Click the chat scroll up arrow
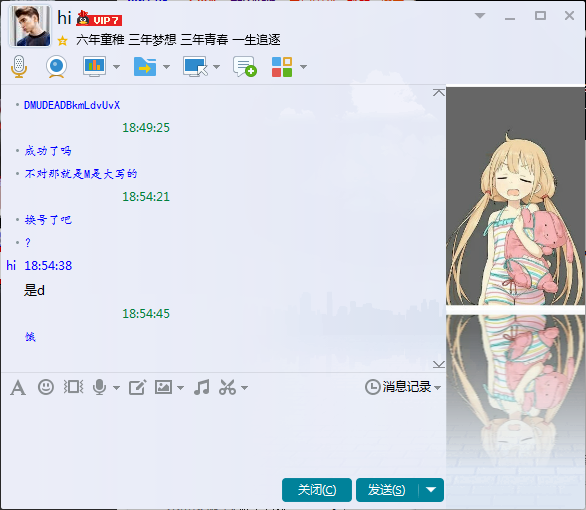This screenshot has width=586, height=510. [x=439, y=93]
